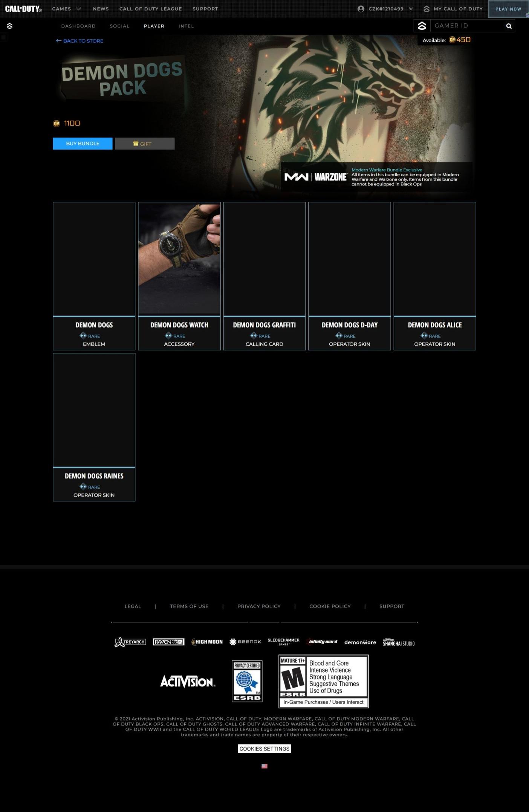This screenshot has height=812, width=529.
Task: Open the Treyarch studio logo
Action: coord(130,642)
